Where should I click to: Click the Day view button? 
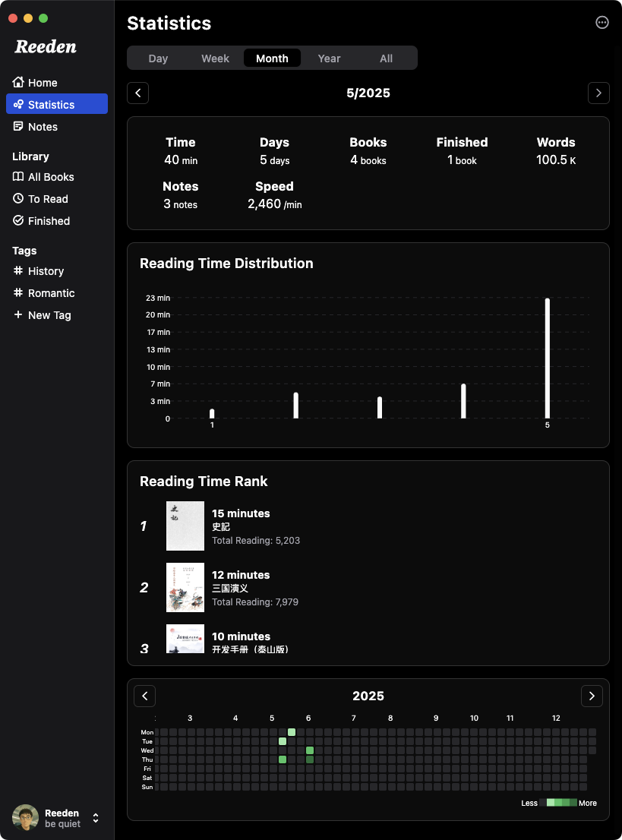158,58
